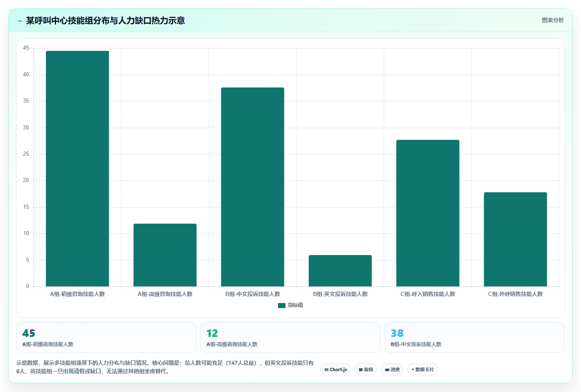
Task: Click the chart title 某呼叫中心技能组分布与人力缺口热力示意
Action: (105, 20)
